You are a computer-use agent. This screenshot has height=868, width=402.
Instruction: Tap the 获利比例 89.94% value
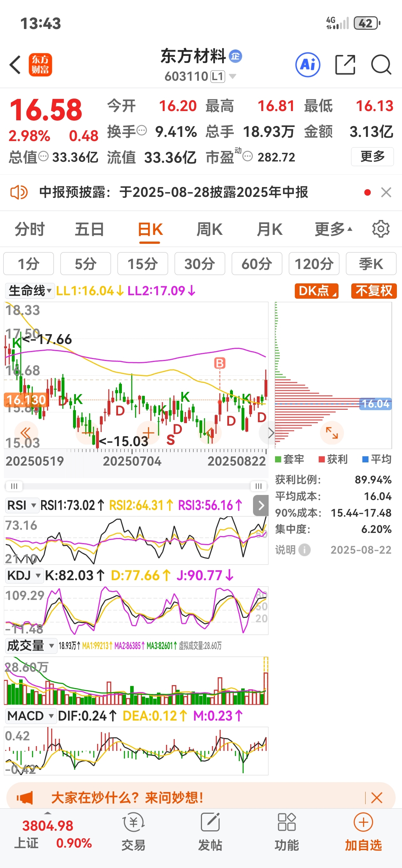click(x=373, y=480)
